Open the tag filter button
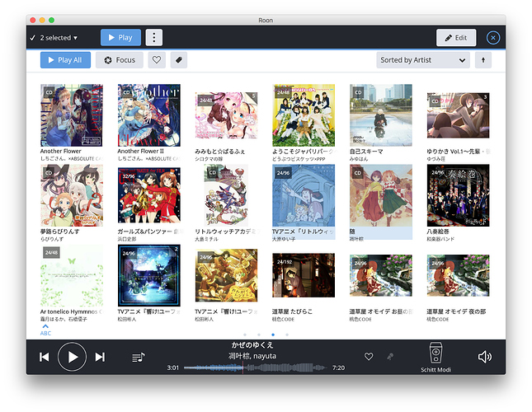The image size is (532, 412). (x=179, y=60)
